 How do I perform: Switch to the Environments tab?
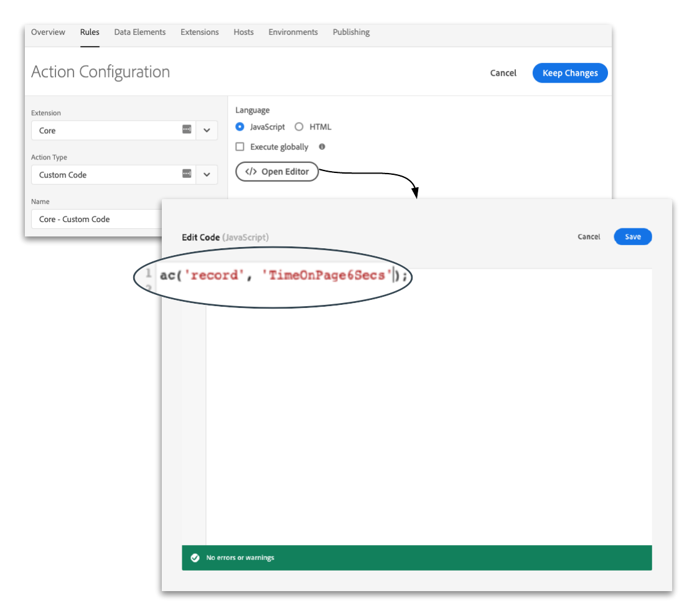tap(293, 32)
